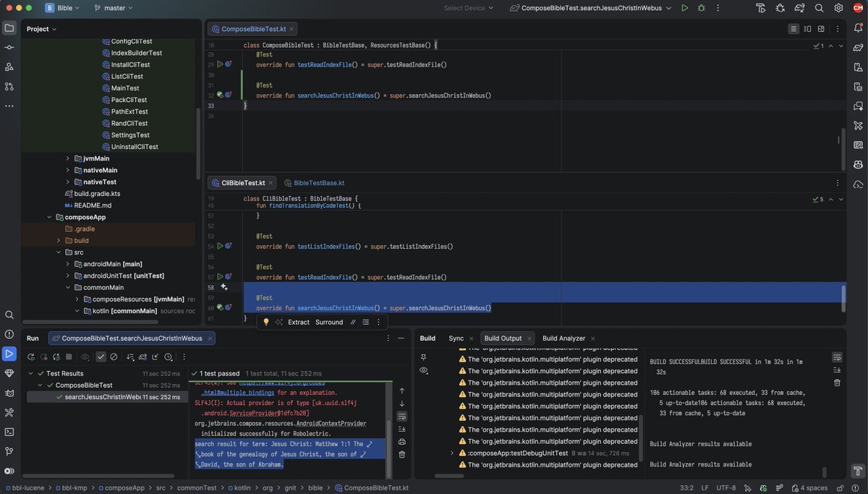868x494 pixels.
Task: Click the green Run button in top toolbar
Action: [x=684, y=8]
